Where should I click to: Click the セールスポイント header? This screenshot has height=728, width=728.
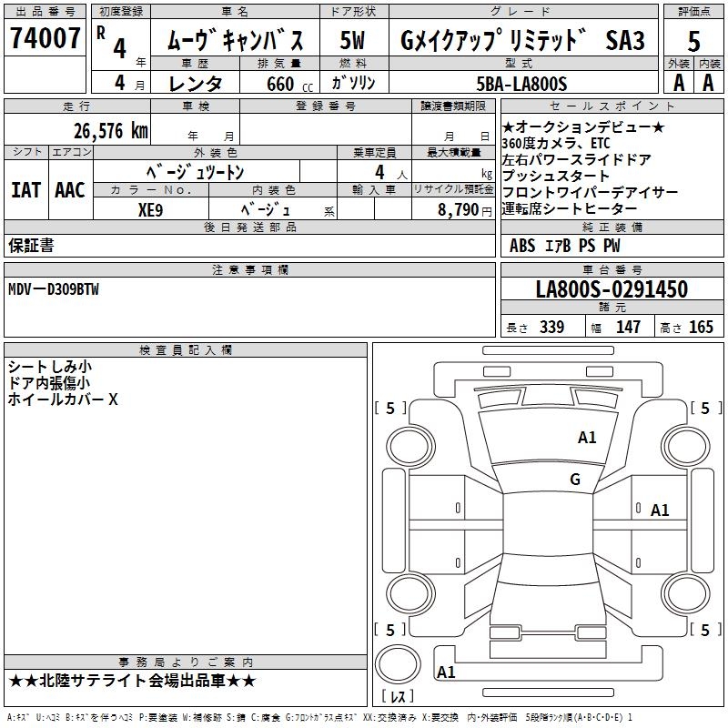[x=612, y=106]
